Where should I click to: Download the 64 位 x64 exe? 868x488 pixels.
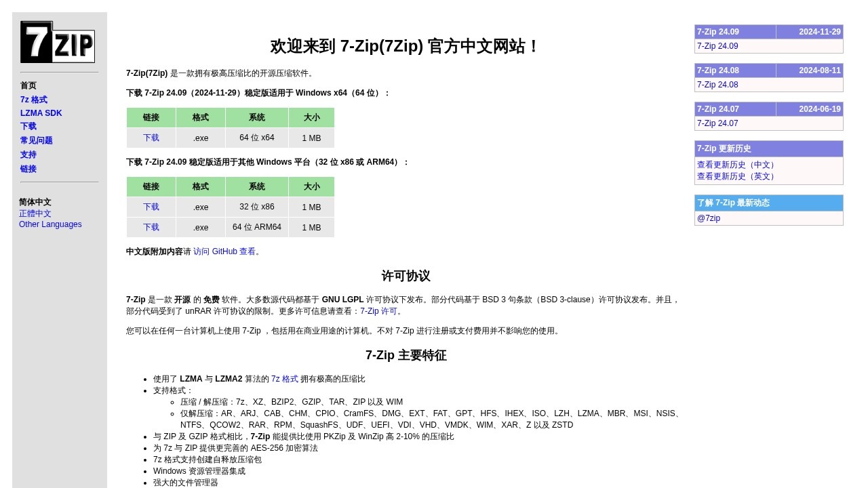(x=151, y=138)
